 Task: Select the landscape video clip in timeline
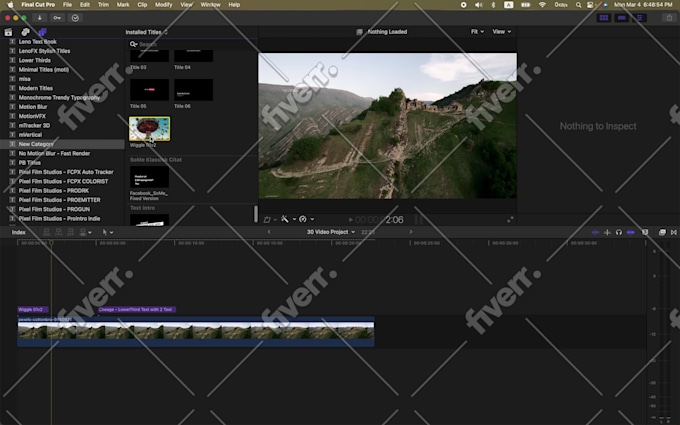[196, 332]
